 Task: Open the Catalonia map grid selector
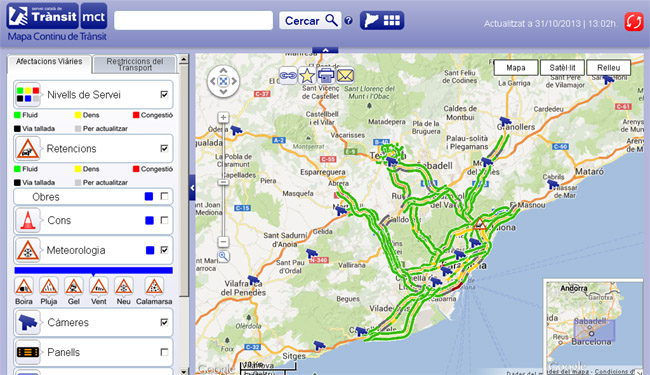[382, 20]
